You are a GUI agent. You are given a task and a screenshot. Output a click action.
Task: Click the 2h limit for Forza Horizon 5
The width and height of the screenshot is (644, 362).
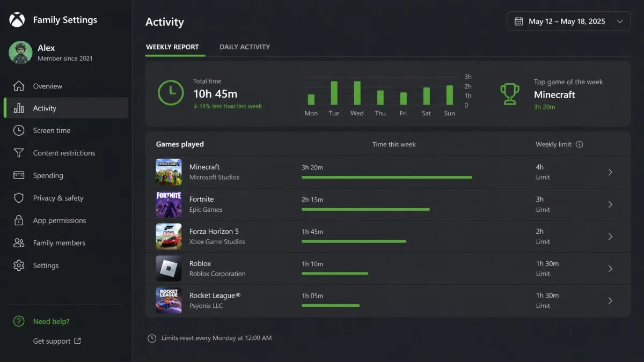click(x=540, y=231)
